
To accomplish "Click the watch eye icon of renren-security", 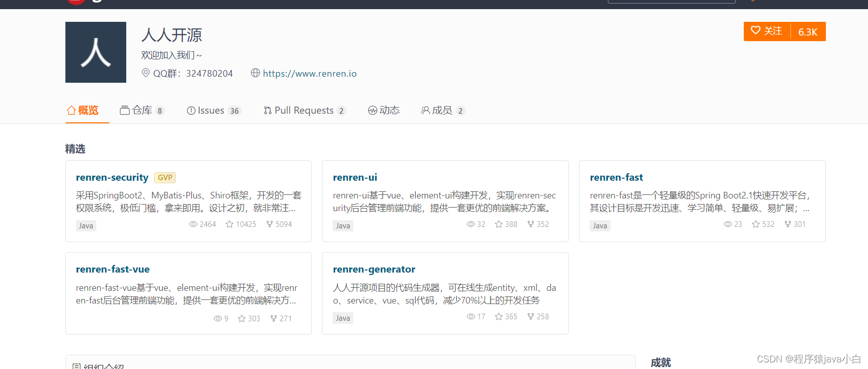I will (x=193, y=224).
